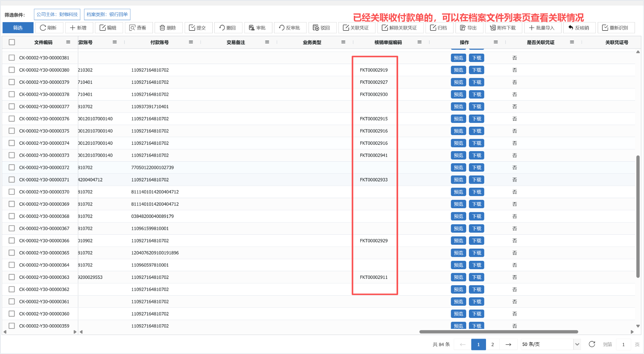Image resolution: width=644 pixels, height=354 pixels.
Task: Toggle the select-all checkbox in the header
Action: tap(12, 42)
